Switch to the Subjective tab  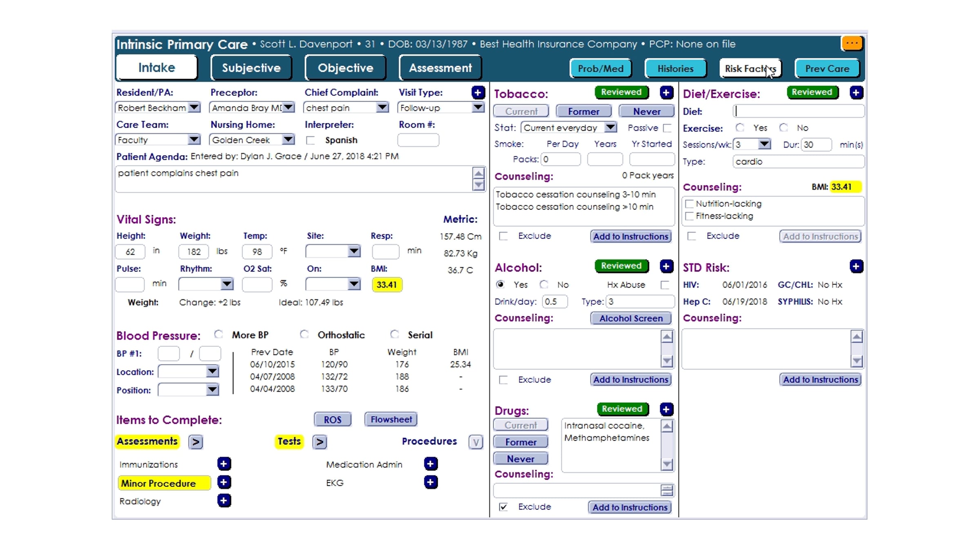click(251, 68)
